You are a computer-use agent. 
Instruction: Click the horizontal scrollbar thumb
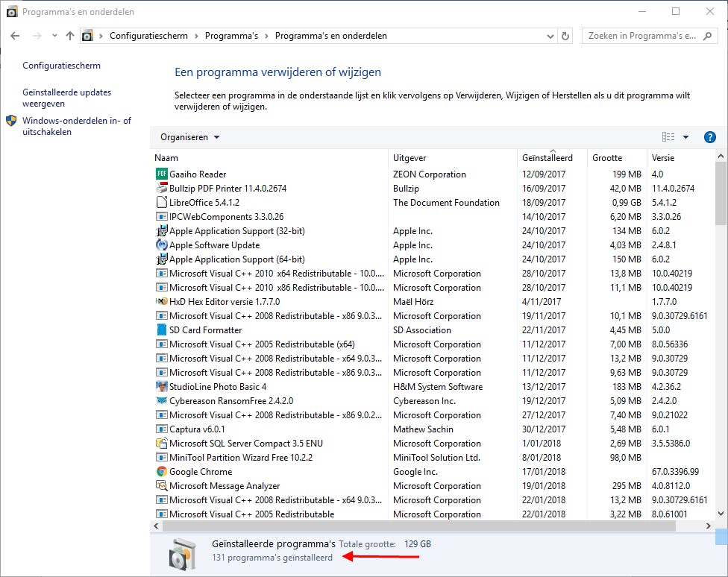tap(418, 526)
